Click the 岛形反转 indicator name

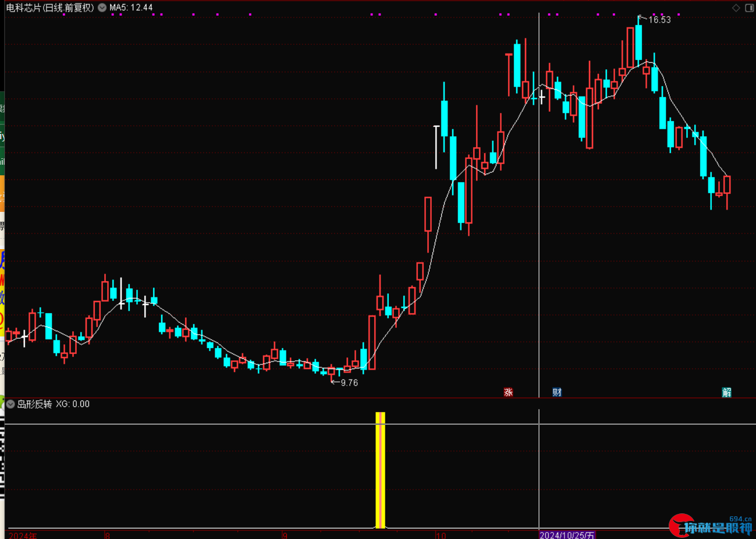coord(34,404)
